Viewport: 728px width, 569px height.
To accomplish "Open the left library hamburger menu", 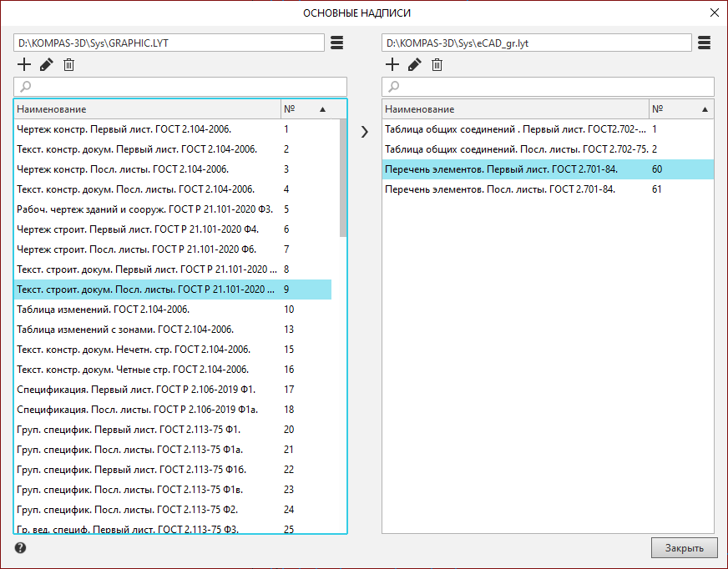I will pyautogui.click(x=336, y=43).
